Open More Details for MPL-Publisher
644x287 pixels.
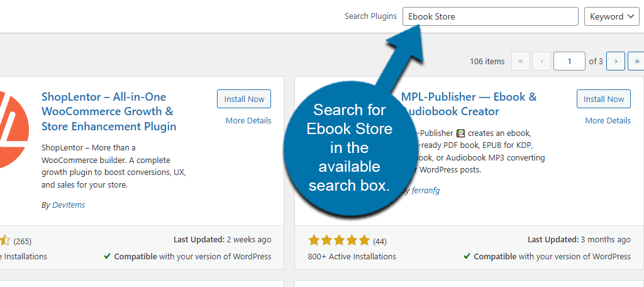(x=608, y=120)
